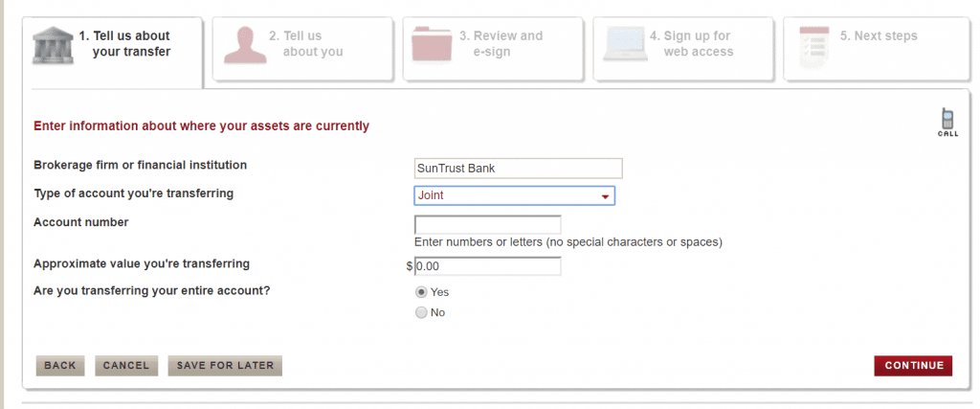980x409 pixels.
Task: Select Yes for transferring entire account
Action: pyautogui.click(x=421, y=292)
